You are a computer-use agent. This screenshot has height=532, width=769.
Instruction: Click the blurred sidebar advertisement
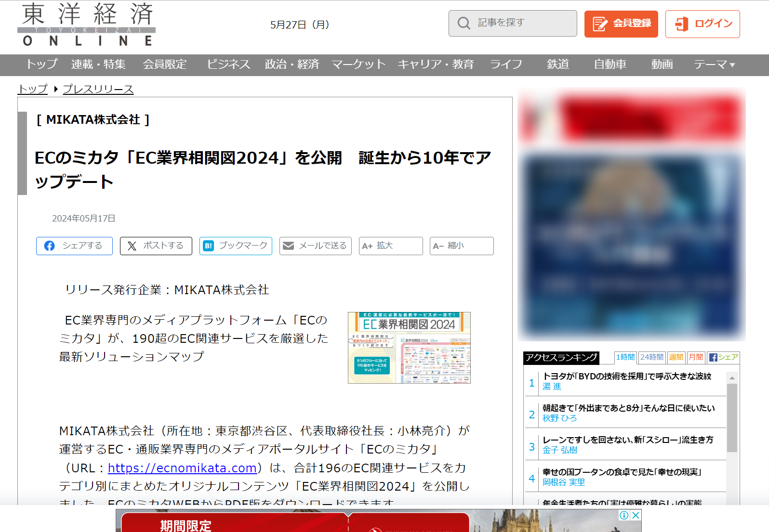pos(632,214)
